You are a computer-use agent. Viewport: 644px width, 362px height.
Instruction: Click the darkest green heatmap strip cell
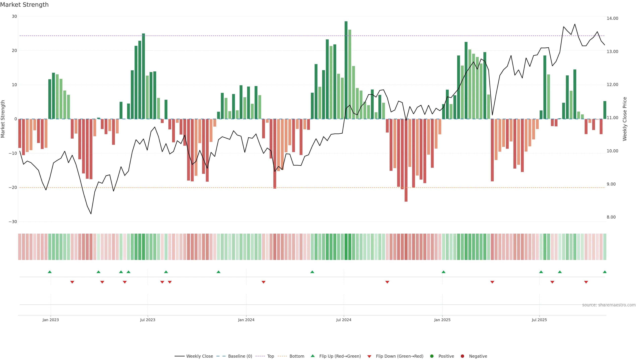pos(346,247)
